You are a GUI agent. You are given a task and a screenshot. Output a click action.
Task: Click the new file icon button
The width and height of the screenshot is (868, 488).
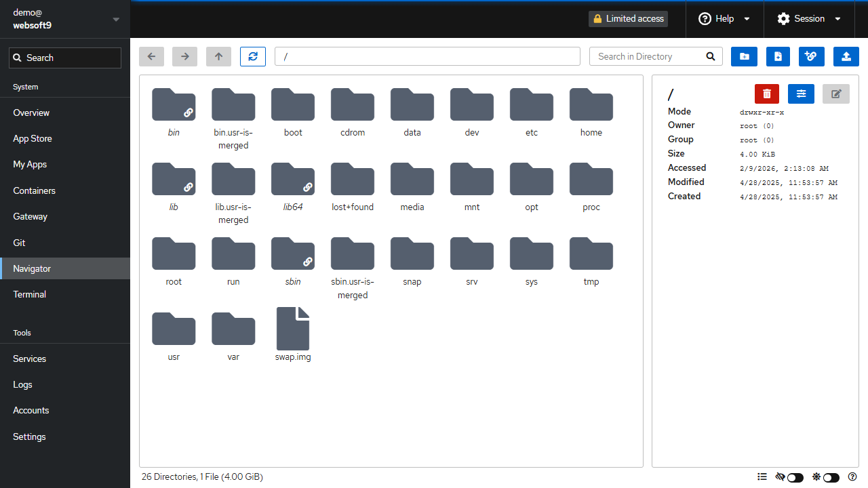(778, 57)
